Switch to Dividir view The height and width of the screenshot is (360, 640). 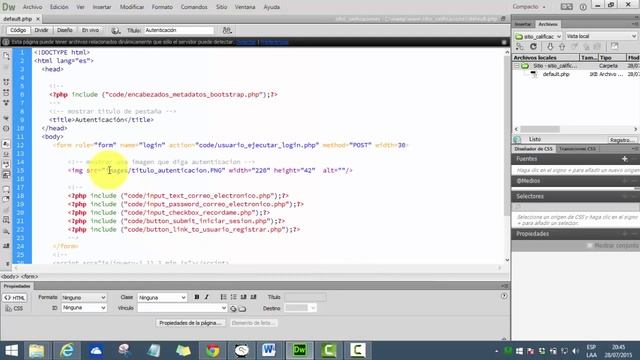tap(41, 30)
